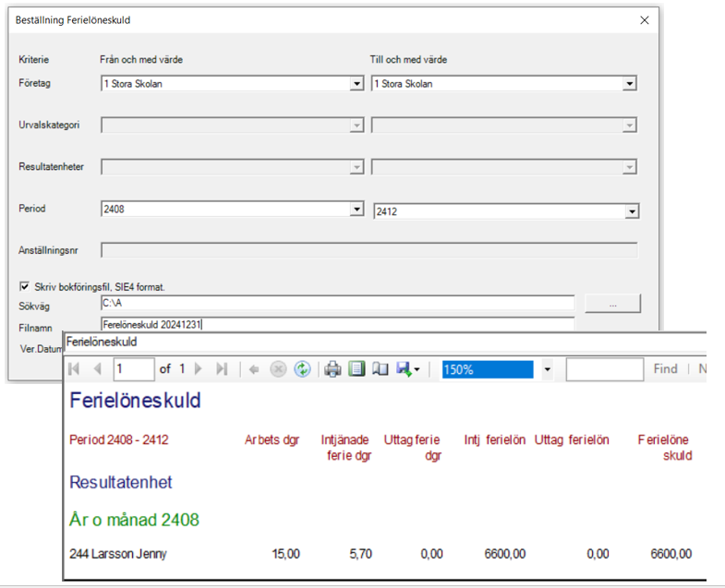
Task: Switch to print layout view
Action: point(356,369)
